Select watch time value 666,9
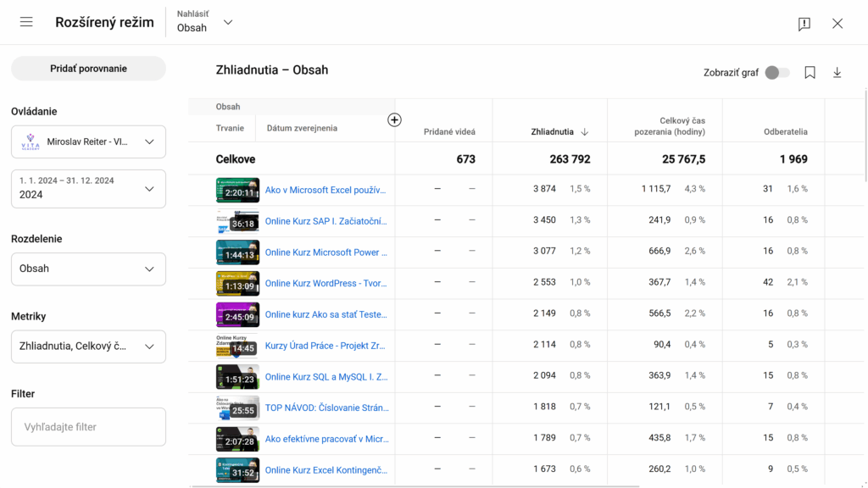 [x=659, y=251]
